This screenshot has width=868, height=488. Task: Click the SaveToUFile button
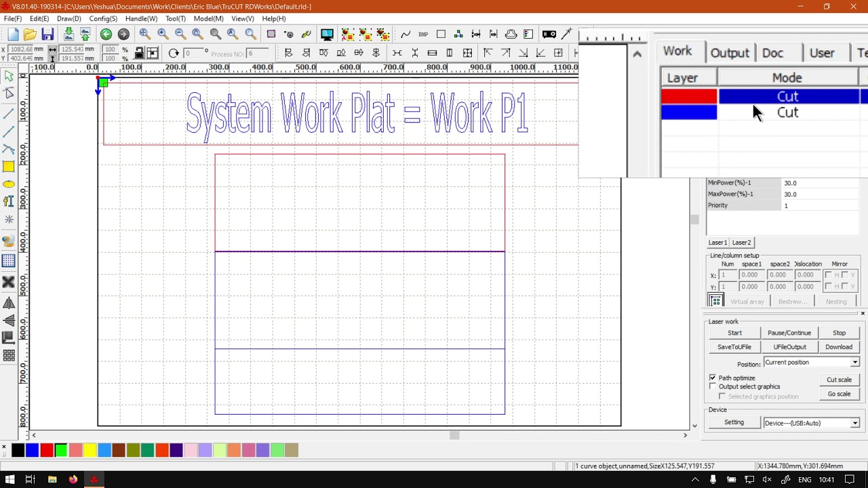pyautogui.click(x=734, y=347)
